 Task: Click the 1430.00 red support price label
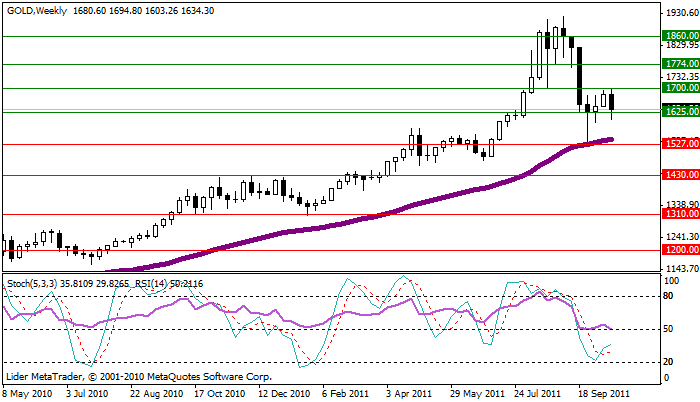[680, 176]
